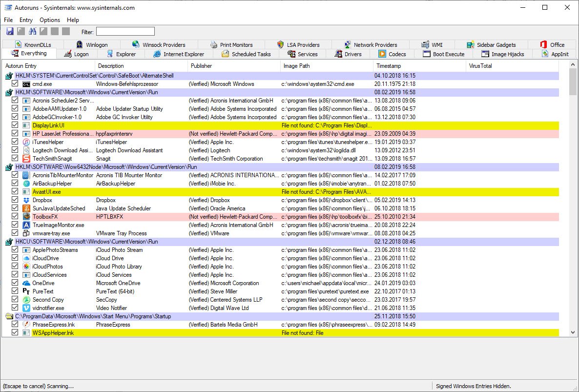
Task: Click the Dropbox entry icon
Action: click(x=26, y=200)
